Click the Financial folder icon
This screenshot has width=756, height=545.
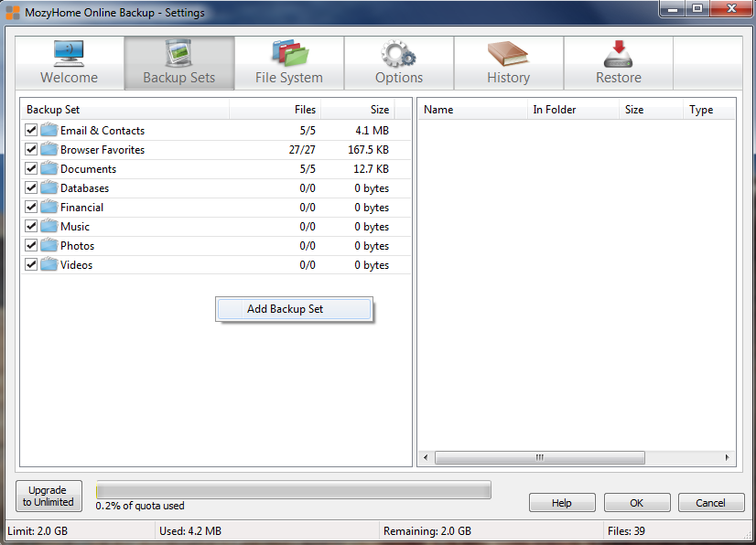[x=49, y=208]
